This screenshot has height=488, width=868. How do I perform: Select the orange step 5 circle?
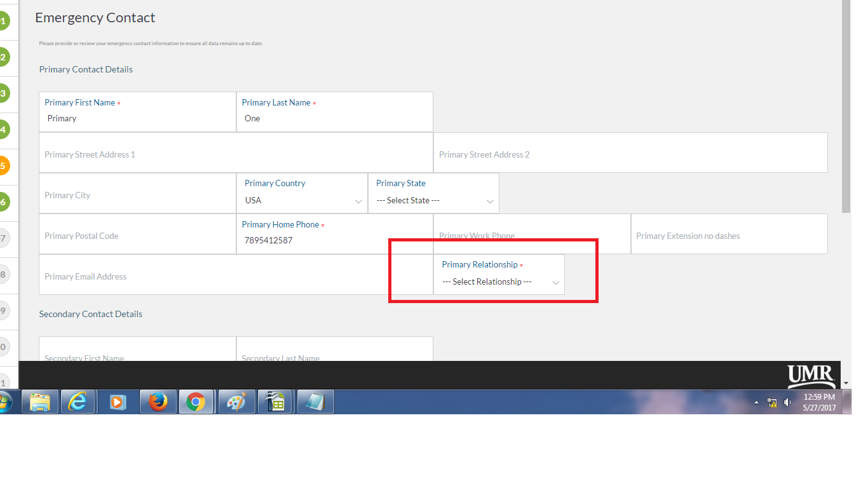[x=3, y=166]
